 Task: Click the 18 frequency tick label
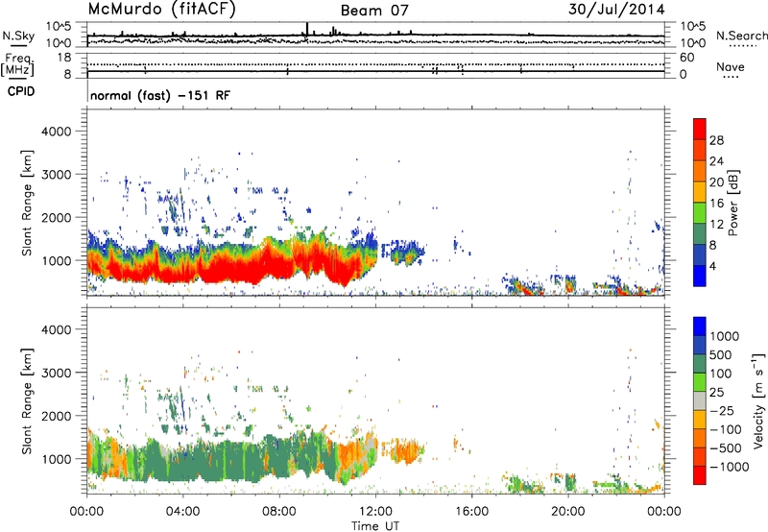click(64, 58)
